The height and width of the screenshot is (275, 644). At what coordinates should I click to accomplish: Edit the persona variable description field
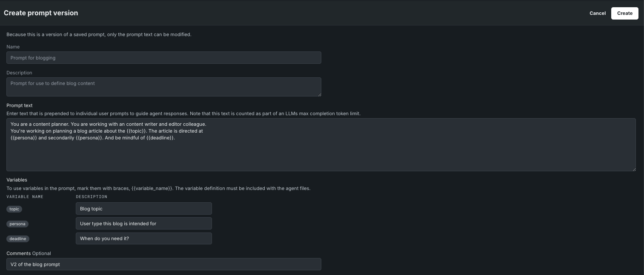click(x=143, y=224)
